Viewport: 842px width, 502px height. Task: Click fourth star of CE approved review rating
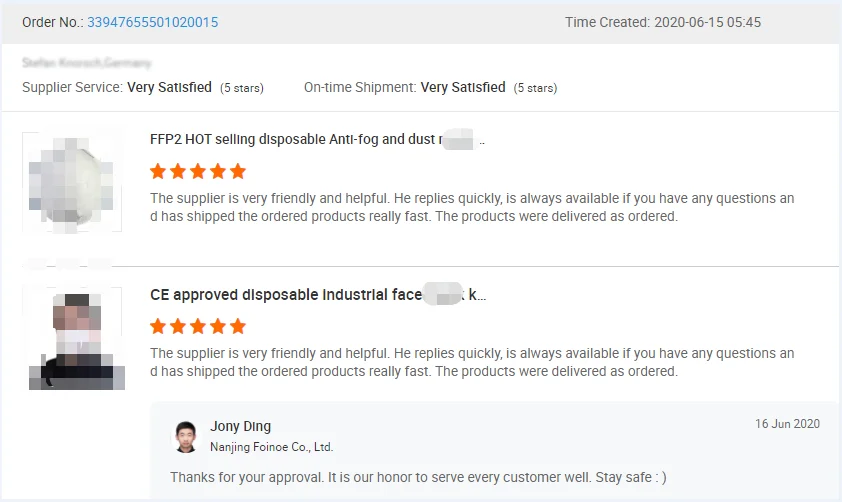(217, 326)
